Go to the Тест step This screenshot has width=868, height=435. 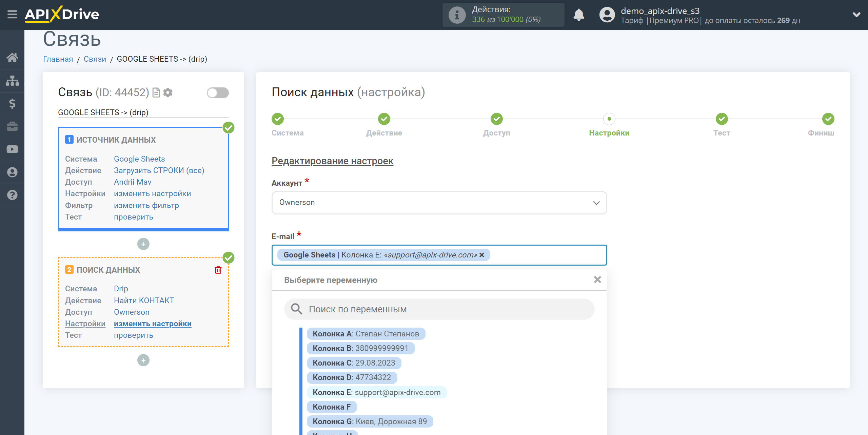tap(722, 119)
